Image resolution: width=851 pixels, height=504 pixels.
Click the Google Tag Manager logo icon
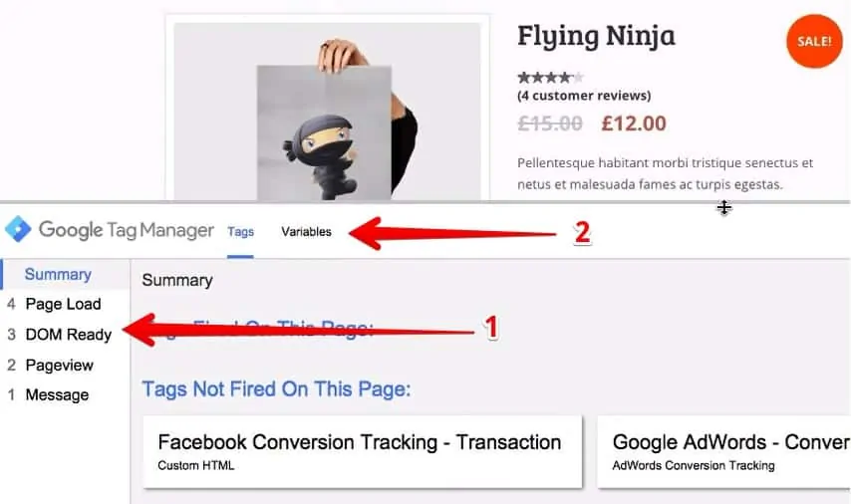pyautogui.click(x=18, y=230)
